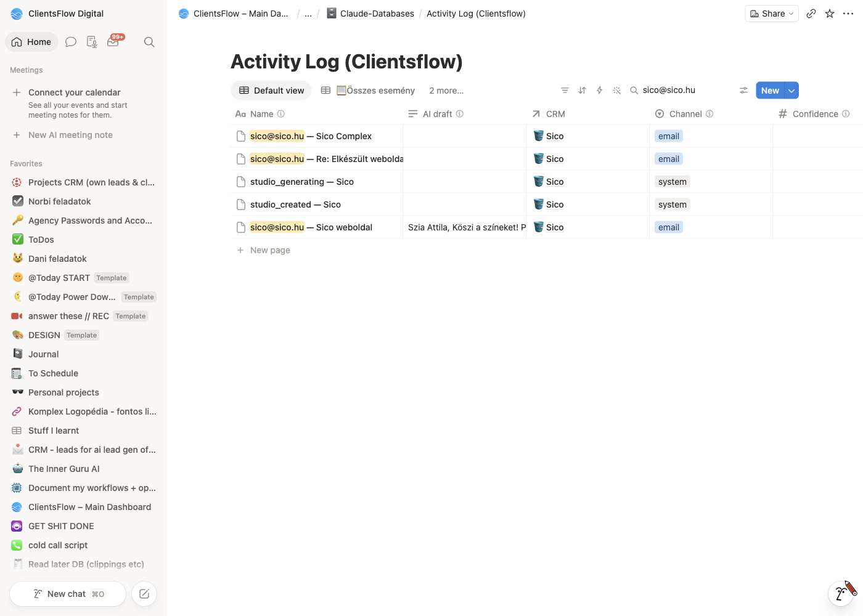The height and width of the screenshot is (616, 863).
Task: Click the system tag in studio_generating row
Action: [673, 182]
